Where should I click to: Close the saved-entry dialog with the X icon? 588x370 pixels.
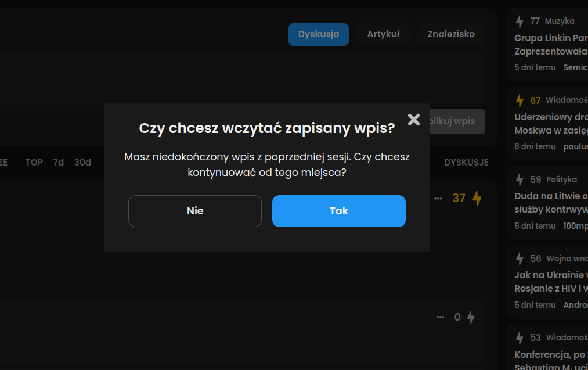click(414, 120)
